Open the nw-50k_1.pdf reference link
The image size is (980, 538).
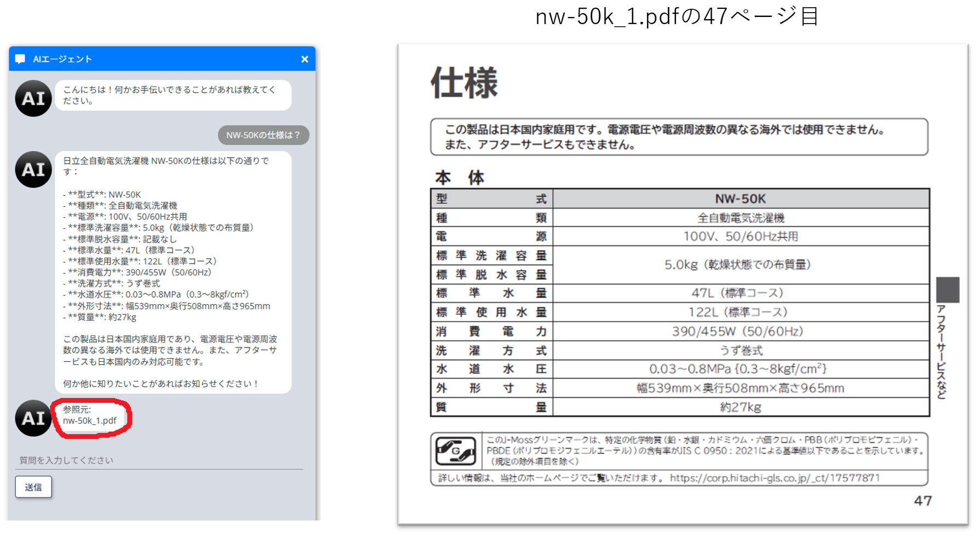tap(89, 421)
